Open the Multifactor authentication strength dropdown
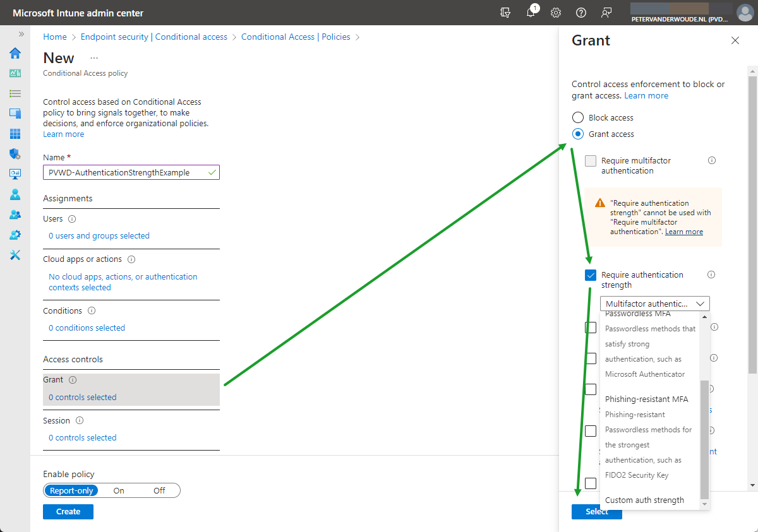This screenshot has height=532, width=758. pos(654,304)
